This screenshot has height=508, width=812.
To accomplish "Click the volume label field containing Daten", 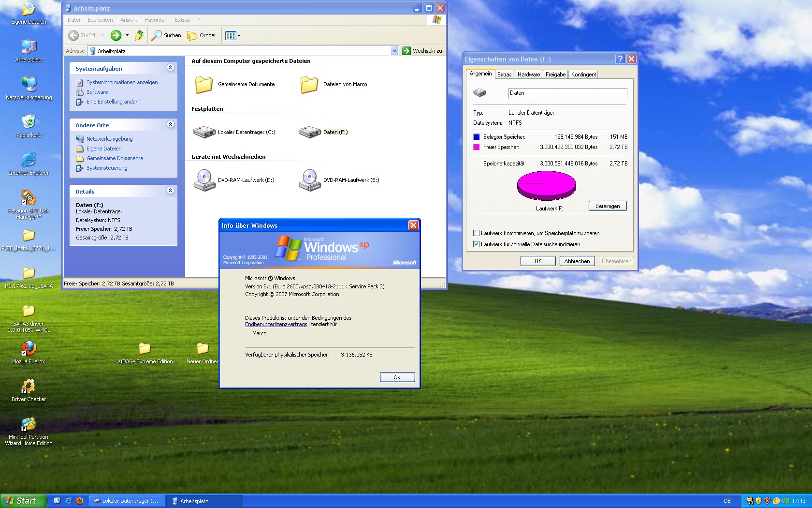I will [x=567, y=93].
